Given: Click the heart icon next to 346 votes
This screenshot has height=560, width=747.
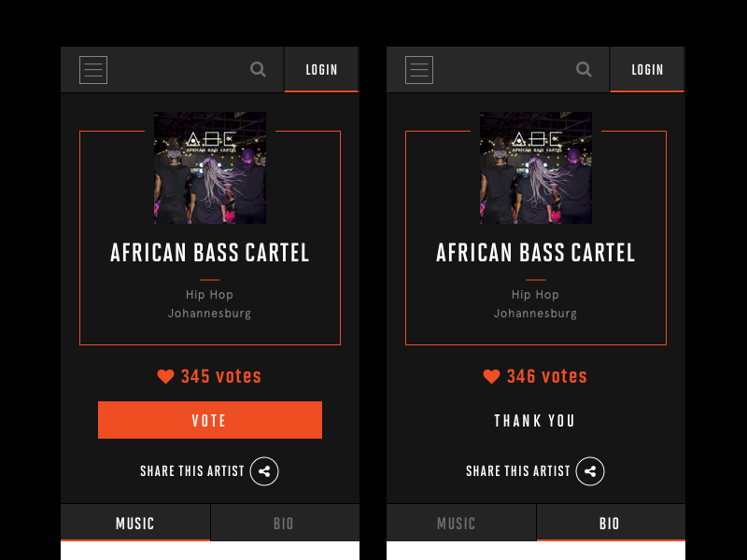Looking at the screenshot, I should pos(492,376).
